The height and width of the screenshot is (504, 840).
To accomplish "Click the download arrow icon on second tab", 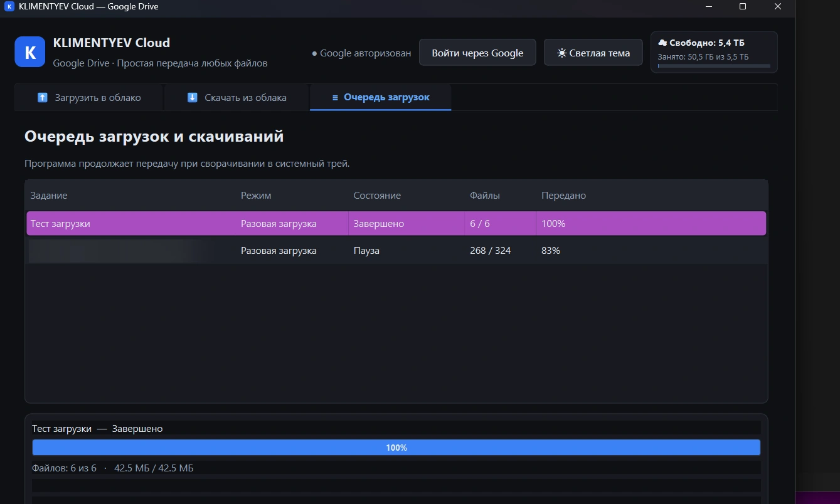I will (193, 98).
